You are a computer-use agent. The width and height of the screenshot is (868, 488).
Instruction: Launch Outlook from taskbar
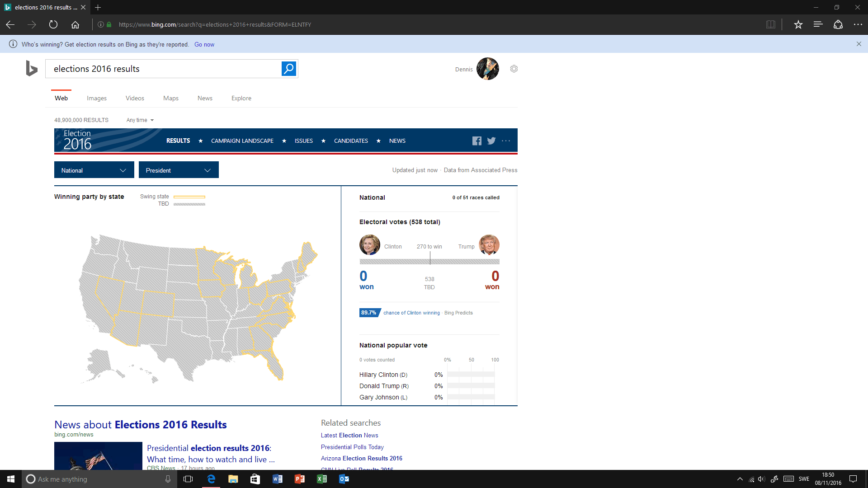(x=344, y=479)
